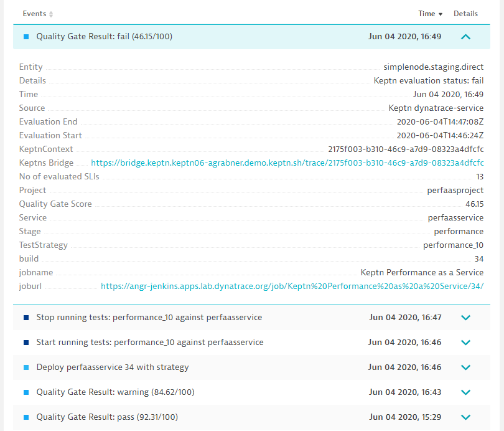Open the Keptns Bridge trace link
Image resolution: width=504 pixels, height=431 pixels.
(287, 163)
